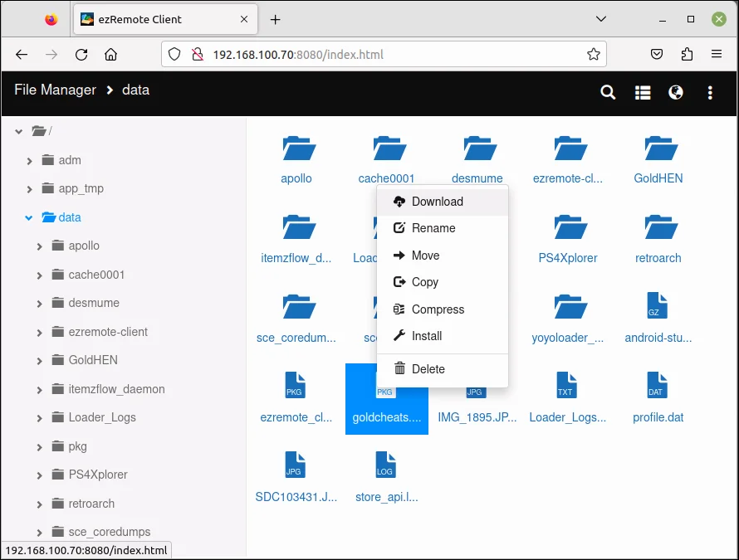
Task: Click the search magnifier icon in header
Action: tap(608, 93)
